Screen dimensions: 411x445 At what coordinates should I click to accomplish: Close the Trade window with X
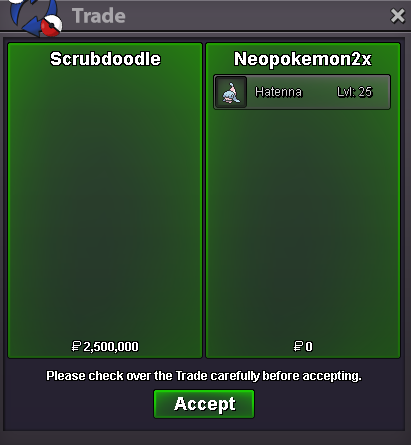(397, 16)
